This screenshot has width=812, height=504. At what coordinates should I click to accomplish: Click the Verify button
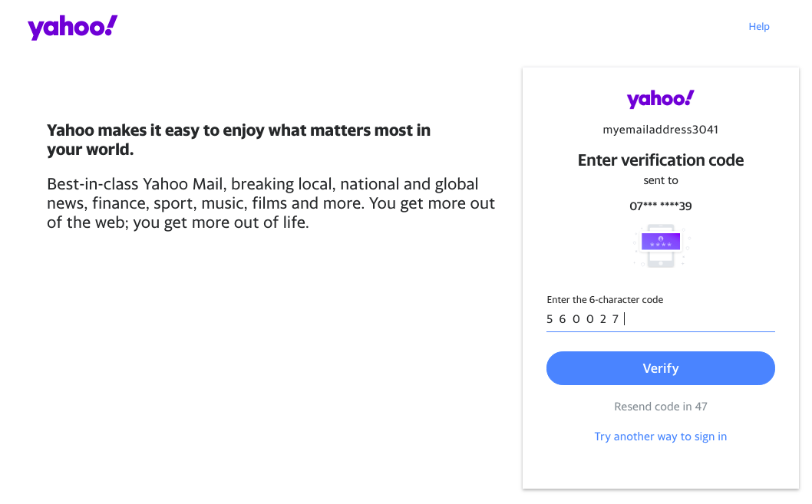click(660, 368)
